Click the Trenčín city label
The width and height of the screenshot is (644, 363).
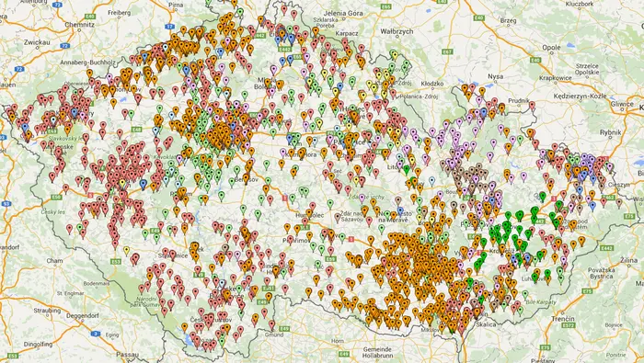[x=563, y=319]
